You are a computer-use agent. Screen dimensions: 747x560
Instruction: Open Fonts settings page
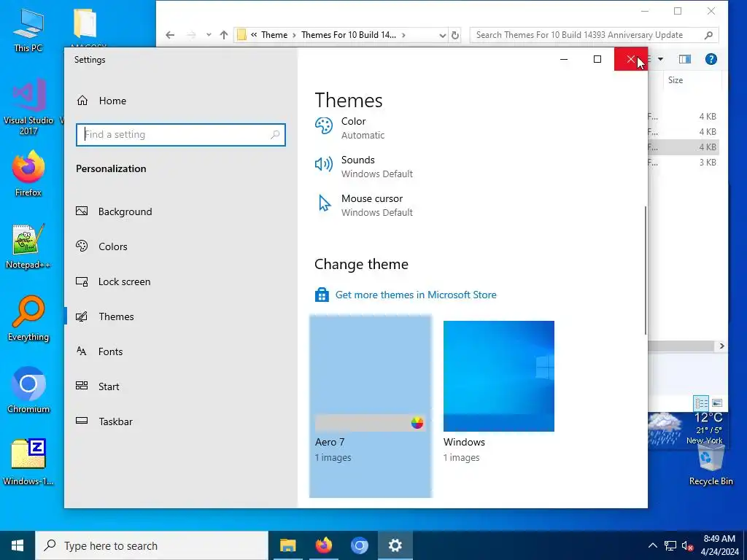pos(99,351)
